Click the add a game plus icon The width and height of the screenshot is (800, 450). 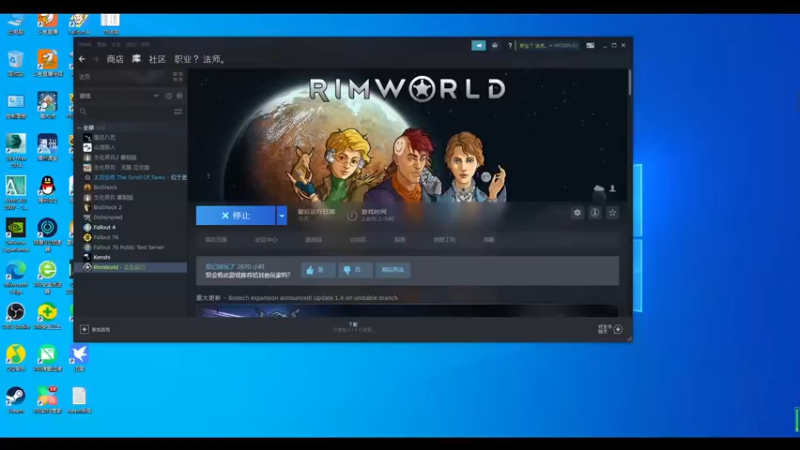point(85,330)
